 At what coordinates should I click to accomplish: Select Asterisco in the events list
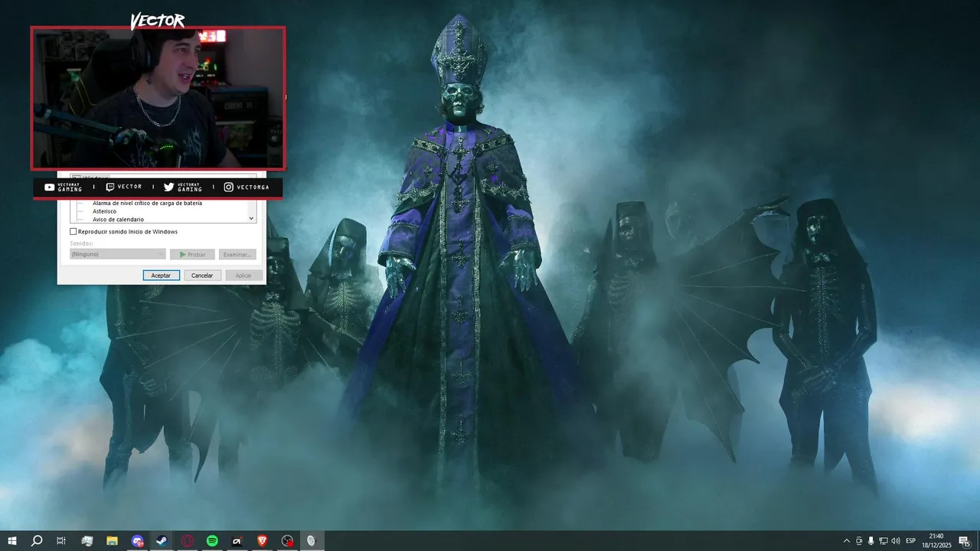[x=105, y=211]
